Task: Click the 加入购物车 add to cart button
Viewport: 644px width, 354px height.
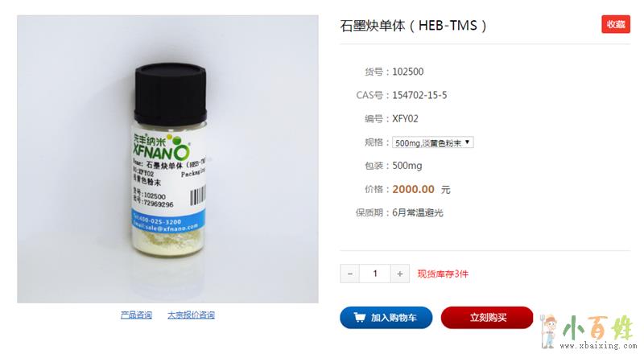Action: [386, 318]
